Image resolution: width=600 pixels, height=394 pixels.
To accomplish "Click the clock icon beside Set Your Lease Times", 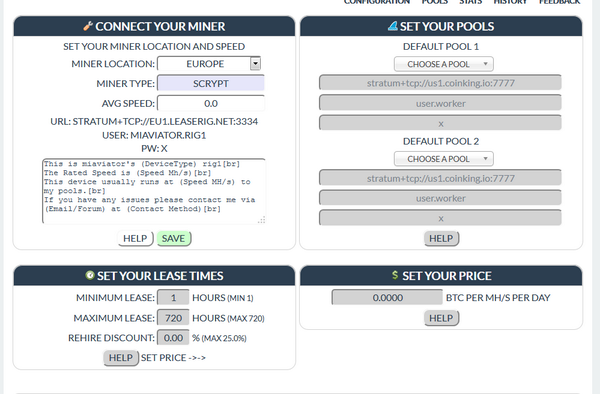I will point(90,275).
